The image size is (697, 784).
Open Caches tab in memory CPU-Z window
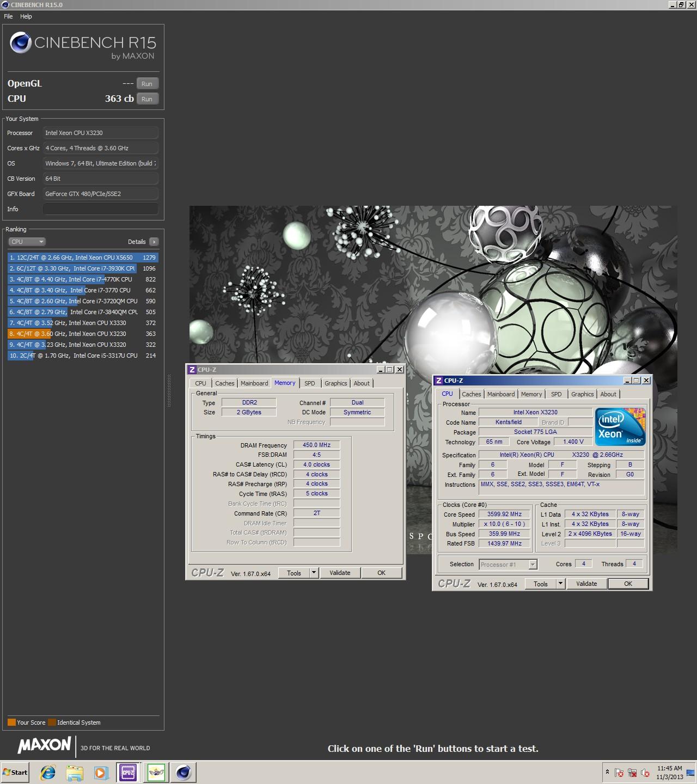[224, 383]
